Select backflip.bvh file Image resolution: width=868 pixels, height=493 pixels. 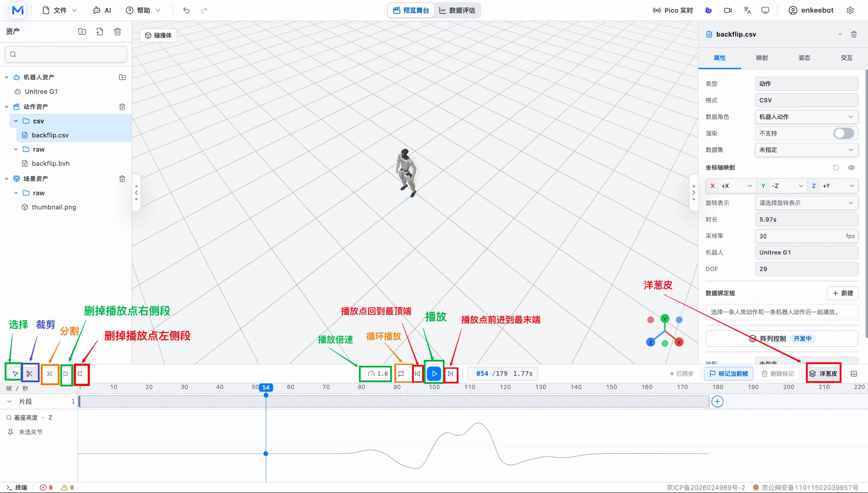point(51,163)
